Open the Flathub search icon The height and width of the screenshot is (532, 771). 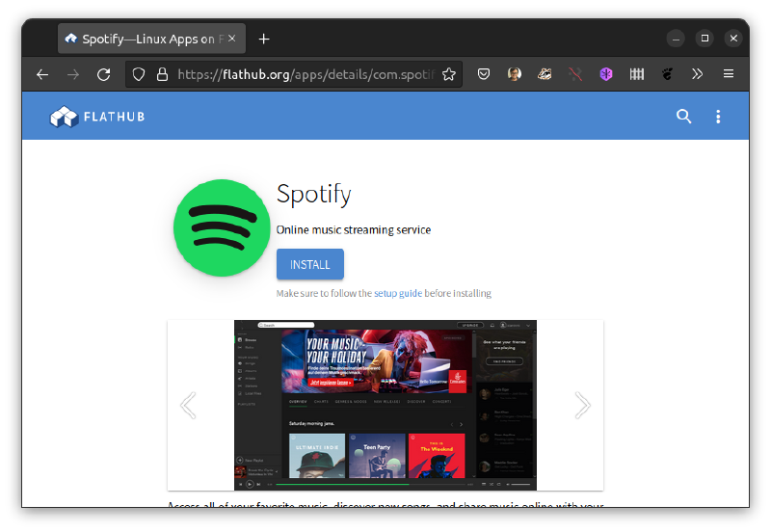click(x=683, y=117)
